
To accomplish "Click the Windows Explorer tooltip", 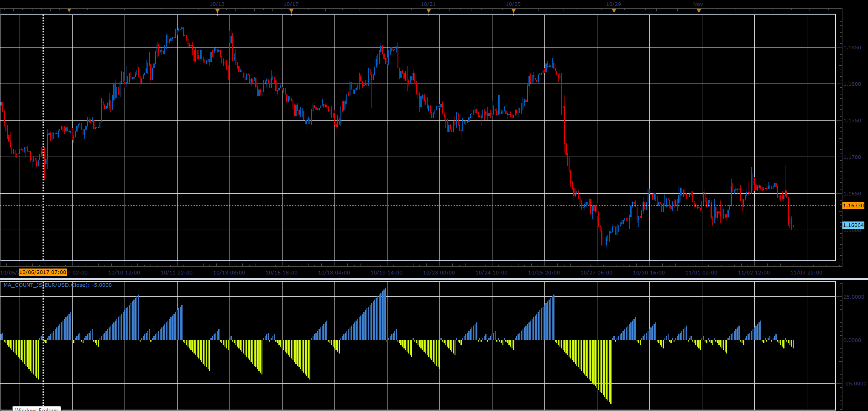I will [x=37, y=409].
